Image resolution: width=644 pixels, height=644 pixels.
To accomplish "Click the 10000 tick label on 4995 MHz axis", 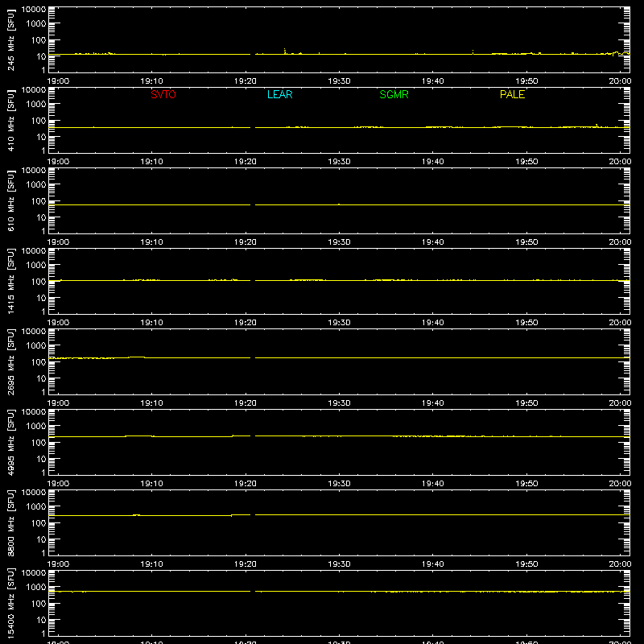I will click(x=34, y=412).
